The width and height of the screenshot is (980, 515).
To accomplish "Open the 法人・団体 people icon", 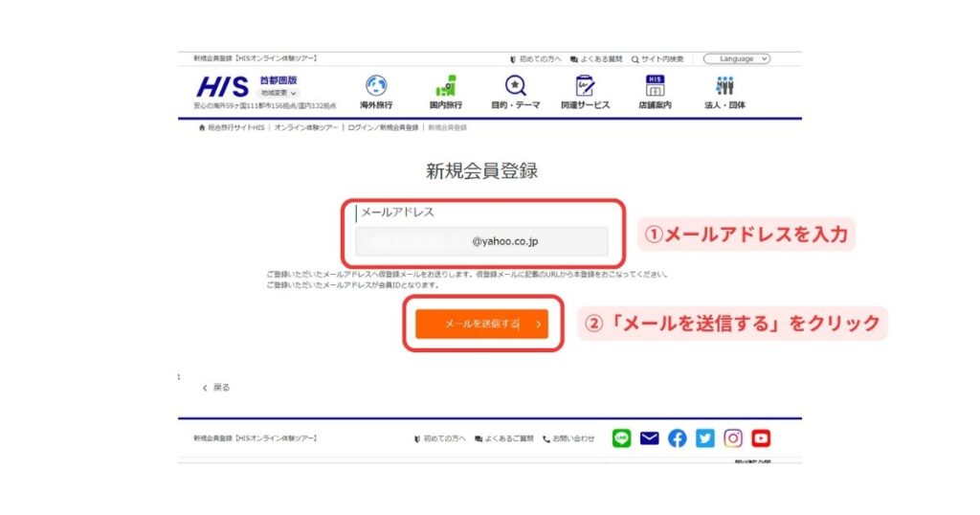I will (725, 85).
